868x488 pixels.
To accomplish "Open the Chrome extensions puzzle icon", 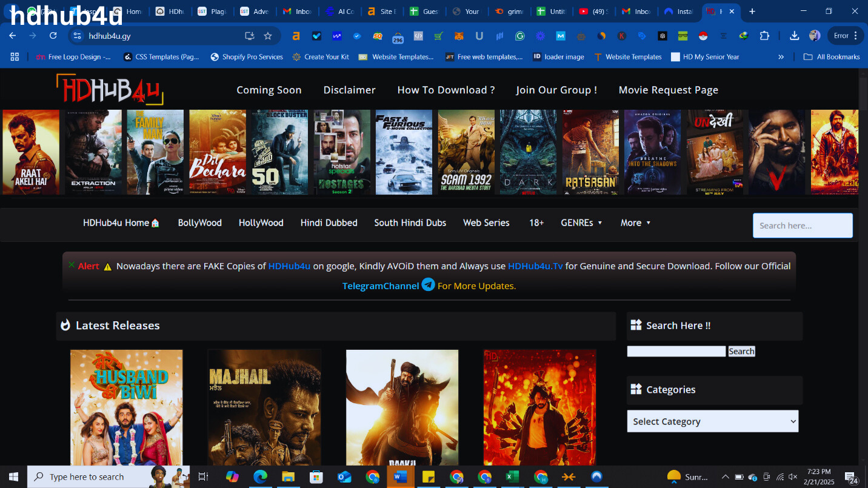I will coord(764,36).
